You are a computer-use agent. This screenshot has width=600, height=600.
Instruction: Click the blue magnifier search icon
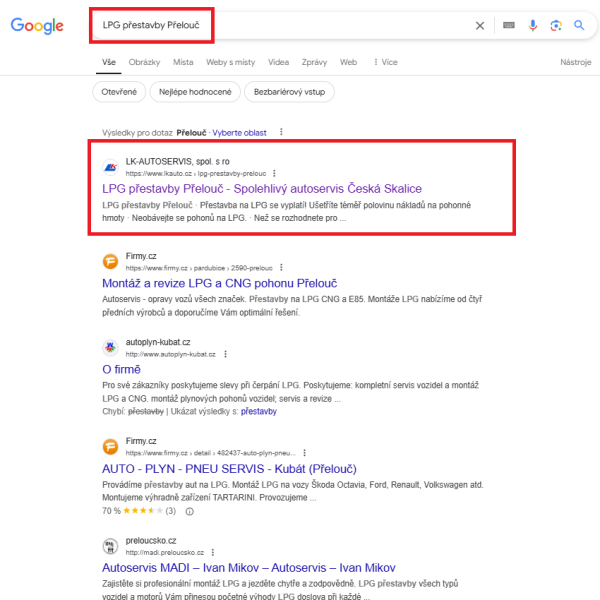(x=579, y=25)
